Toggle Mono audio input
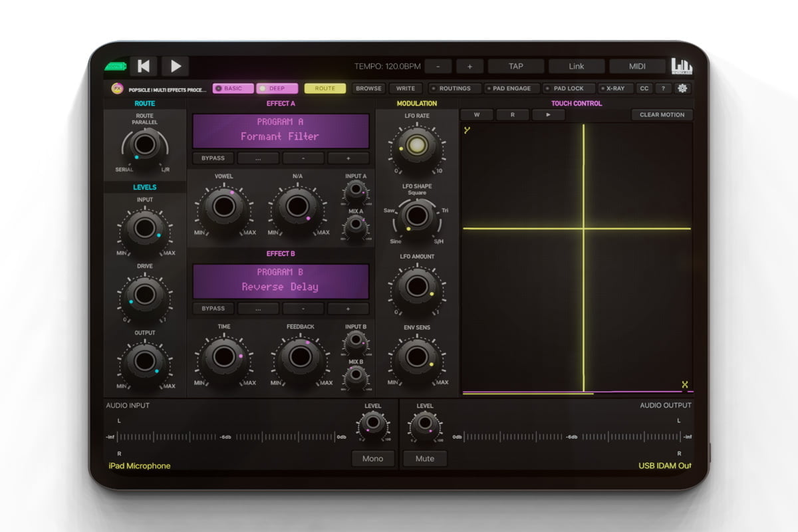 372,459
